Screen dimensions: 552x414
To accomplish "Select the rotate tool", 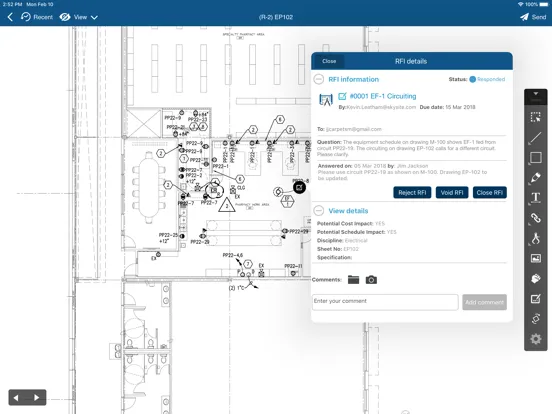I will tap(535, 319).
